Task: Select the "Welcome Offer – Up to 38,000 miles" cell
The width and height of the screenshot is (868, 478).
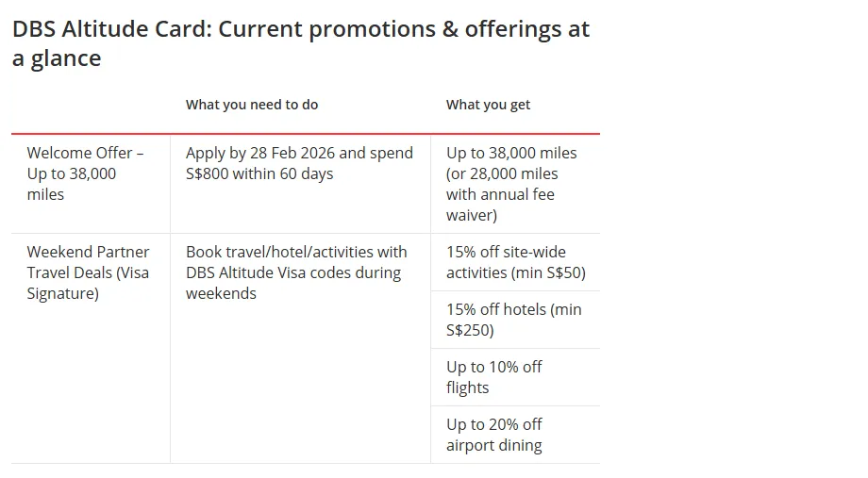Action: click(86, 173)
